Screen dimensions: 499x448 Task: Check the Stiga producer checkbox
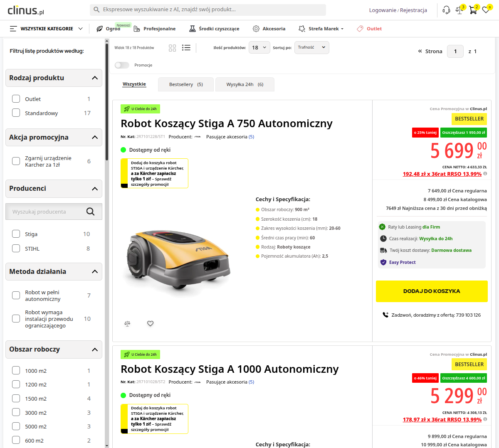(16, 234)
